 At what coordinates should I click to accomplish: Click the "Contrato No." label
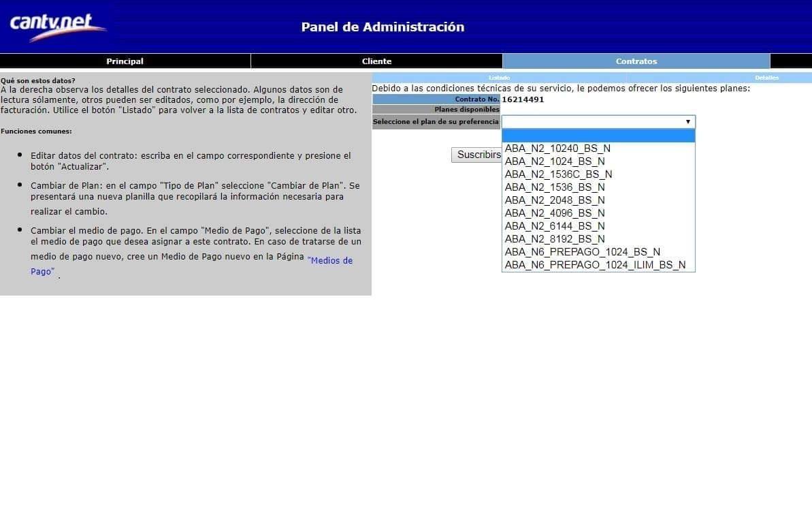point(477,99)
